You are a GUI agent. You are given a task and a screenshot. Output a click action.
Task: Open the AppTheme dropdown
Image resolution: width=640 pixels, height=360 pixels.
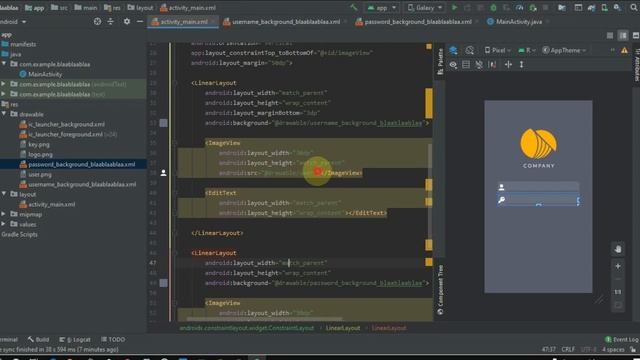tap(564, 50)
